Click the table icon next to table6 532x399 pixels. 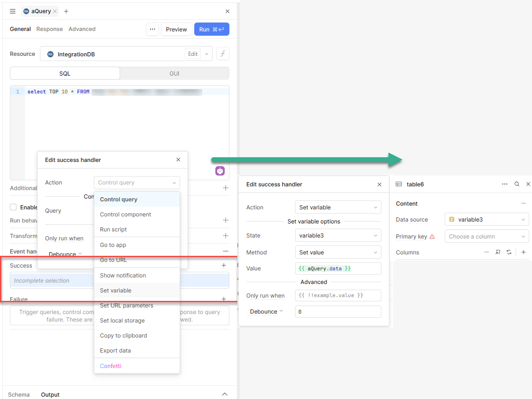[x=399, y=184]
